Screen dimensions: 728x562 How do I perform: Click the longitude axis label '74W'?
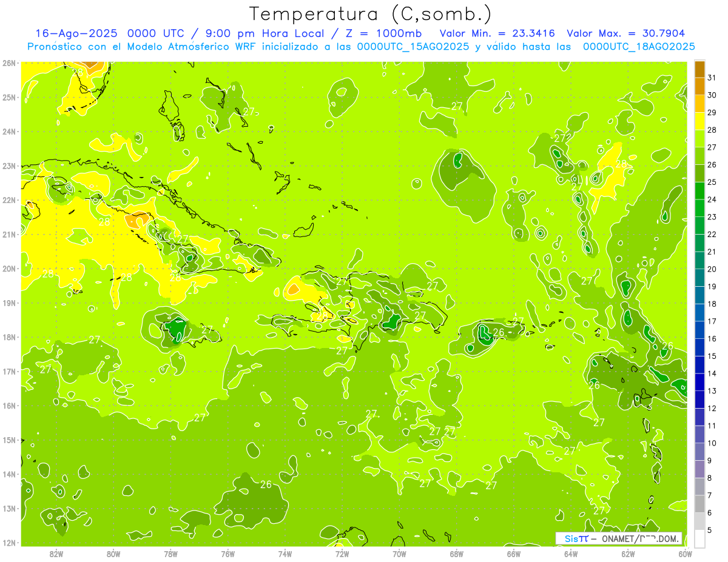click(x=285, y=554)
